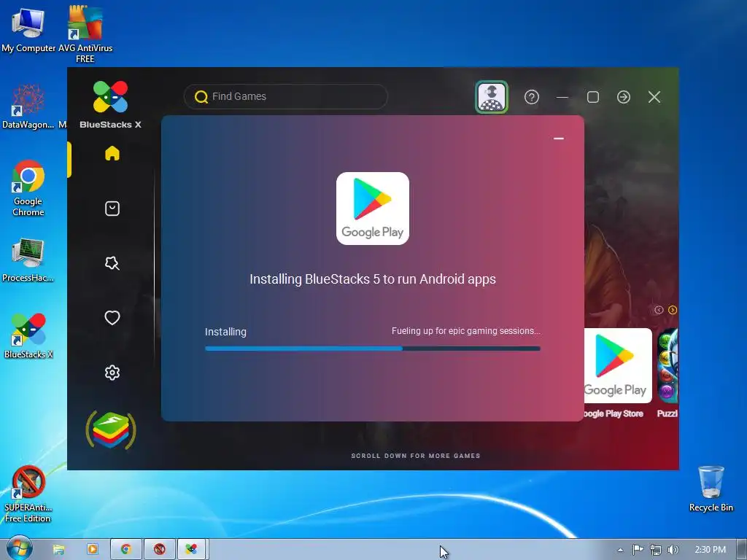
Task: Launch the BlueStacks App Player stack icon
Action: tap(111, 430)
